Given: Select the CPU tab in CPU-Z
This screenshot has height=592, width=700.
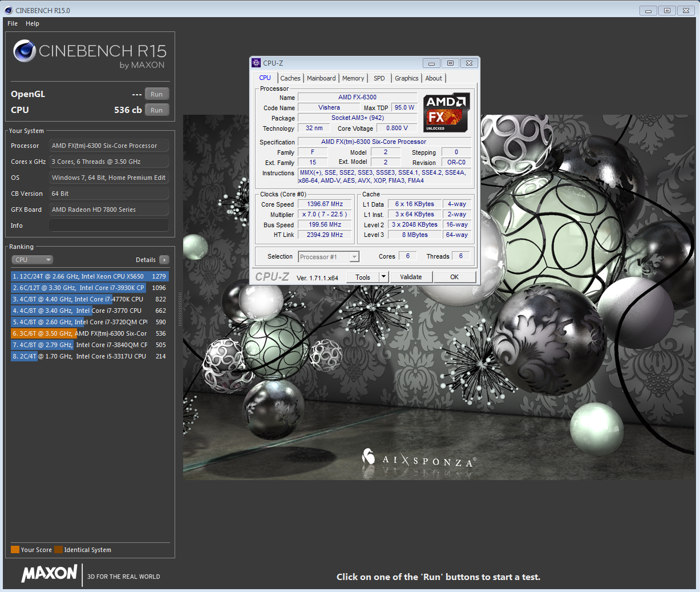Looking at the screenshot, I should pos(265,78).
